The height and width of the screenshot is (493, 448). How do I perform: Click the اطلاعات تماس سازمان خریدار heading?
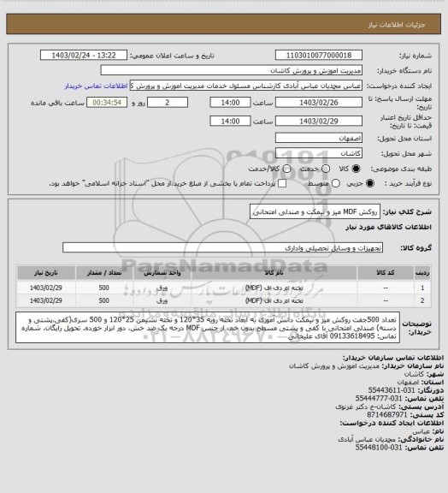click(x=393, y=358)
